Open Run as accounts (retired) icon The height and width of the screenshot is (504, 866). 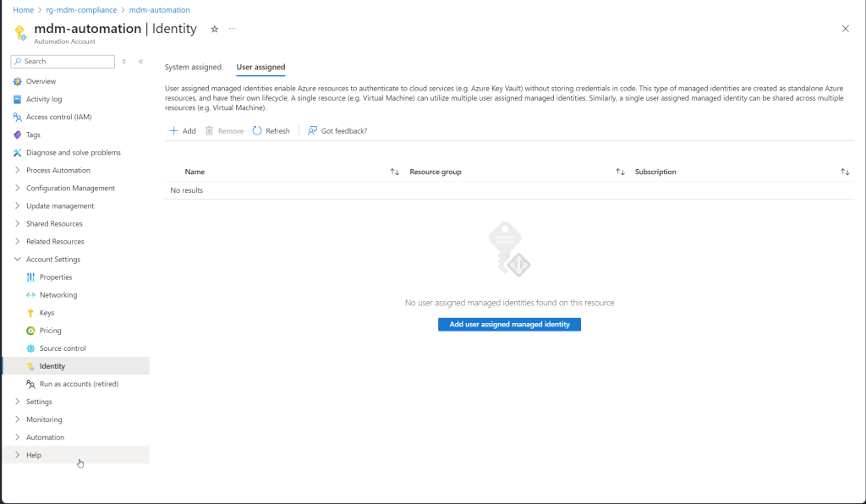[x=30, y=384]
